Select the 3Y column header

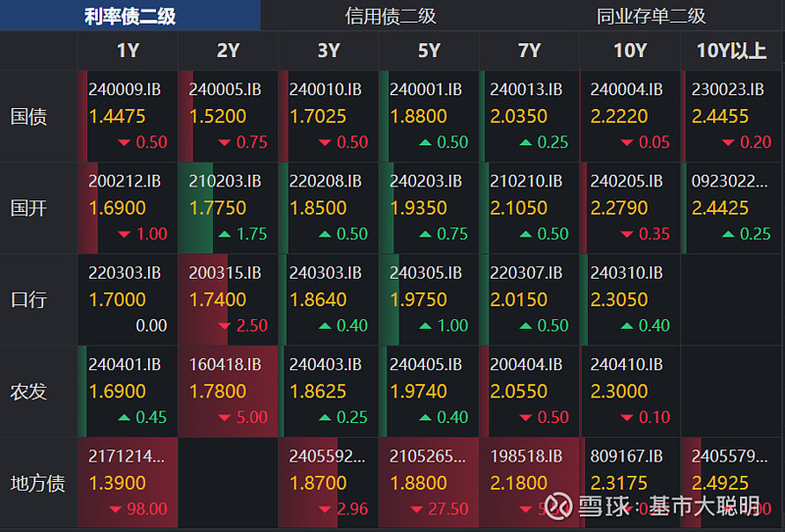(329, 51)
